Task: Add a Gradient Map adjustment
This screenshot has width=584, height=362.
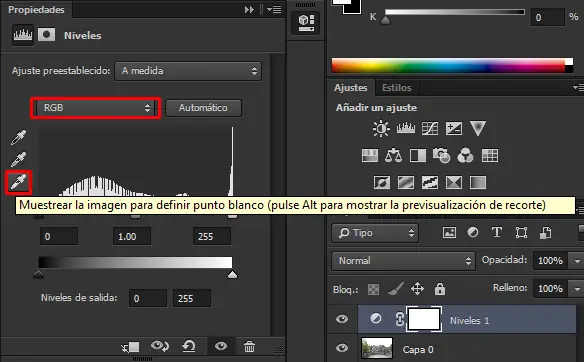Action: (x=478, y=183)
